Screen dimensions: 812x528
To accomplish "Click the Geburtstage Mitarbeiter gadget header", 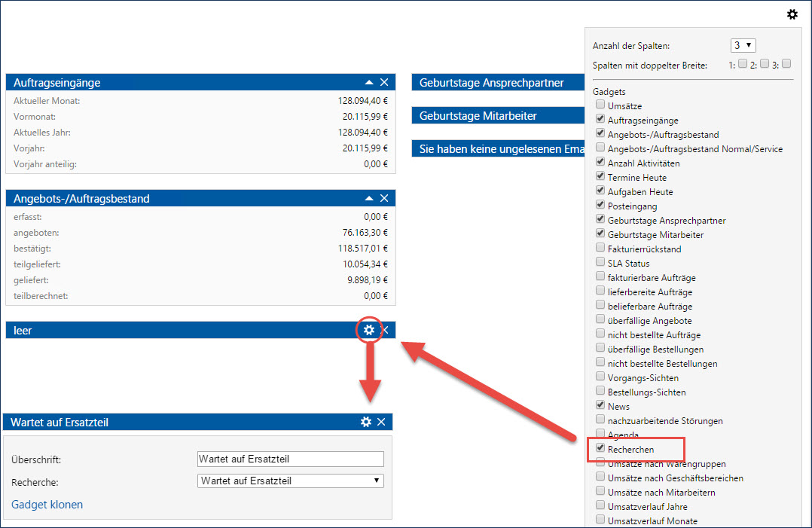I will pyautogui.click(x=497, y=116).
